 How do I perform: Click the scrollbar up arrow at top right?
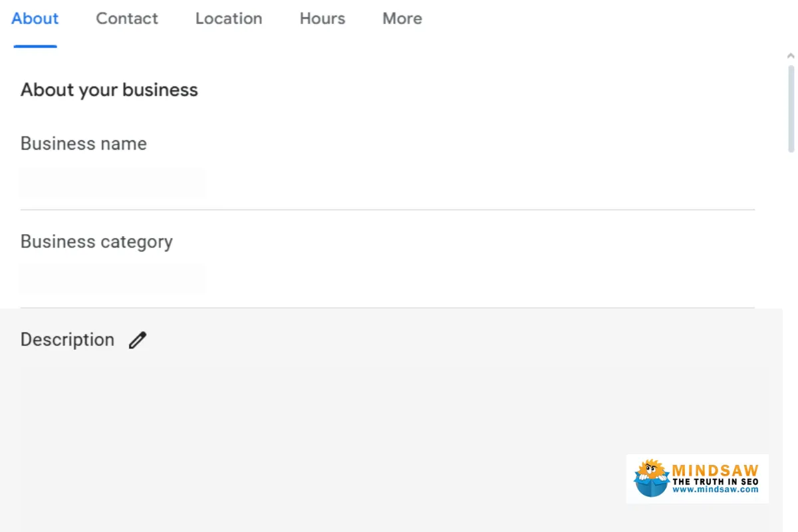(790, 56)
